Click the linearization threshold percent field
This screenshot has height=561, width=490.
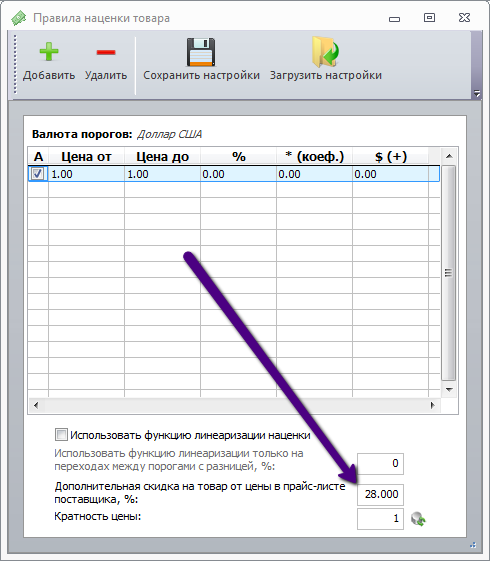tap(380, 464)
